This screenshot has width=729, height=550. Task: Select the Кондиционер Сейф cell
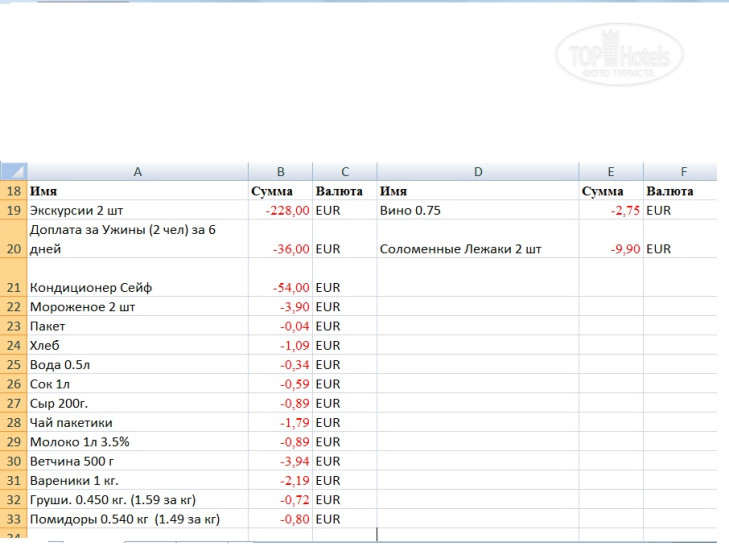tap(137, 287)
